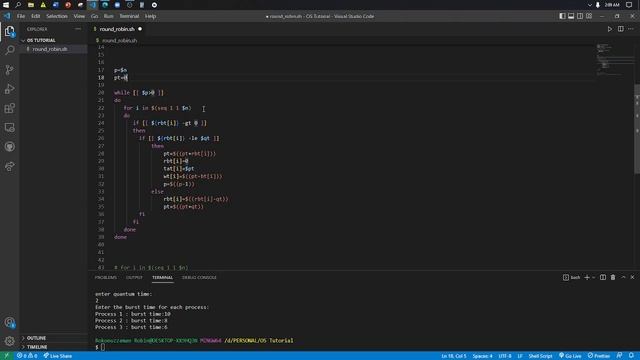Open the Accounts menu in the activity bar
This screenshot has height=360, width=640.
[10, 322]
